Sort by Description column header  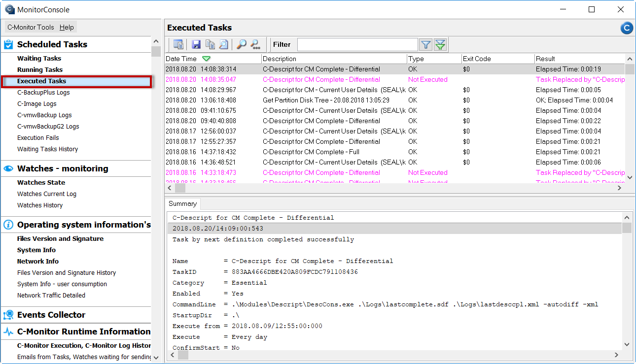(334, 59)
